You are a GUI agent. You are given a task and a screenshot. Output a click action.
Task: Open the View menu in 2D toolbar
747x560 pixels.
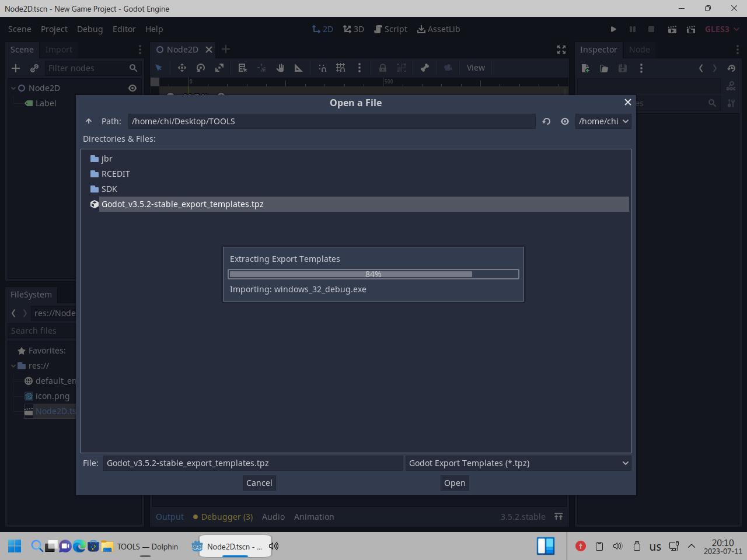coord(476,68)
